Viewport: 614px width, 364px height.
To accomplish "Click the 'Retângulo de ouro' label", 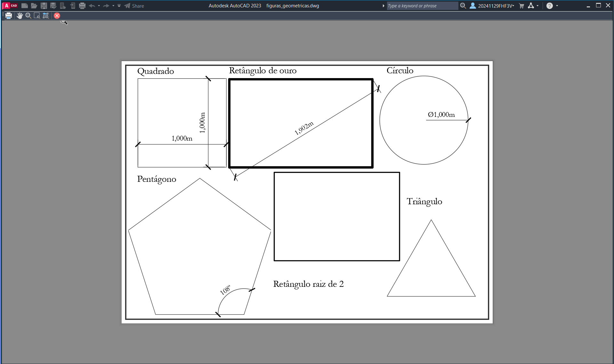I will (263, 71).
